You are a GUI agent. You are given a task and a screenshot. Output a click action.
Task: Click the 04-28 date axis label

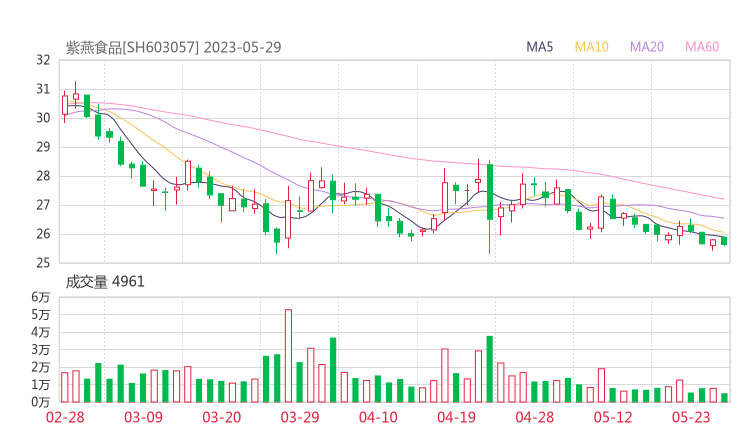[x=535, y=417]
